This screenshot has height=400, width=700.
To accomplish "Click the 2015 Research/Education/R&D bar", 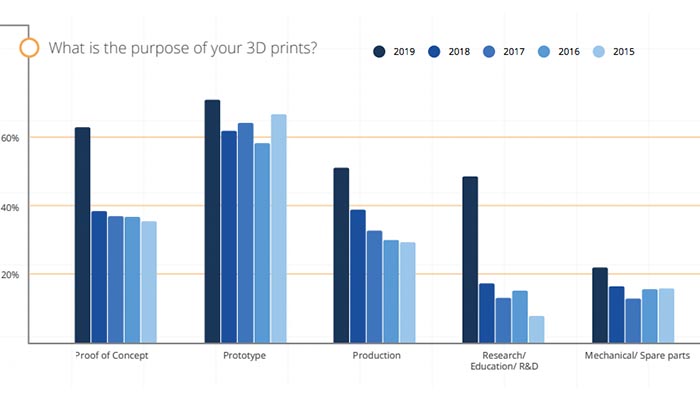I will coord(536,328).
